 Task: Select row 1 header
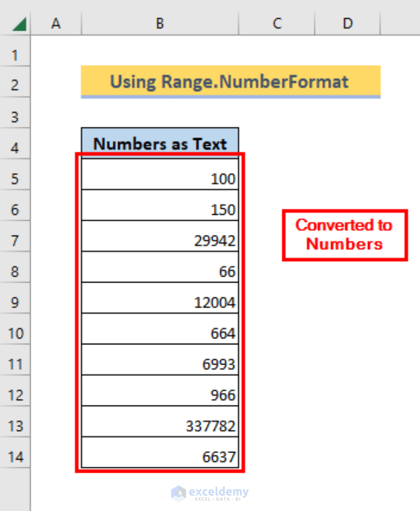click(15, 51)
